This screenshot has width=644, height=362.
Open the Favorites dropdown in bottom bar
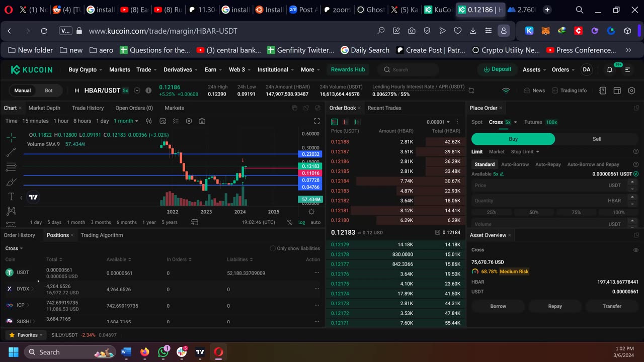coord(26,335)
